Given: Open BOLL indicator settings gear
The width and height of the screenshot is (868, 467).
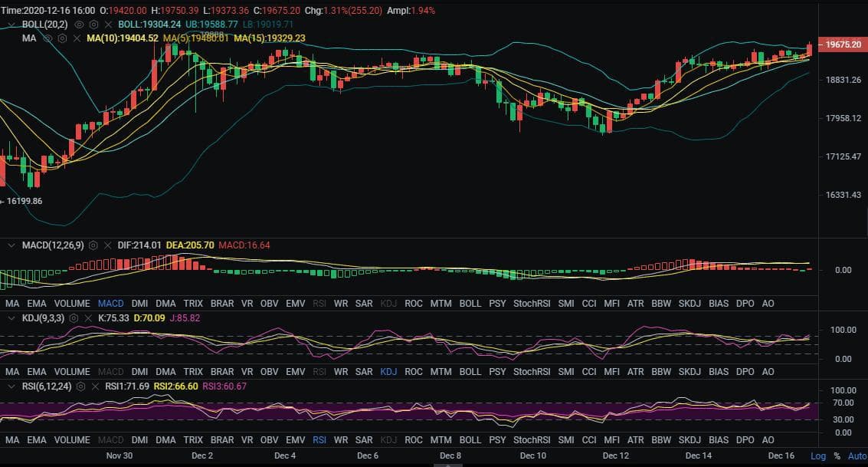Looking at the screenshot, I should [x=93, y=25].
